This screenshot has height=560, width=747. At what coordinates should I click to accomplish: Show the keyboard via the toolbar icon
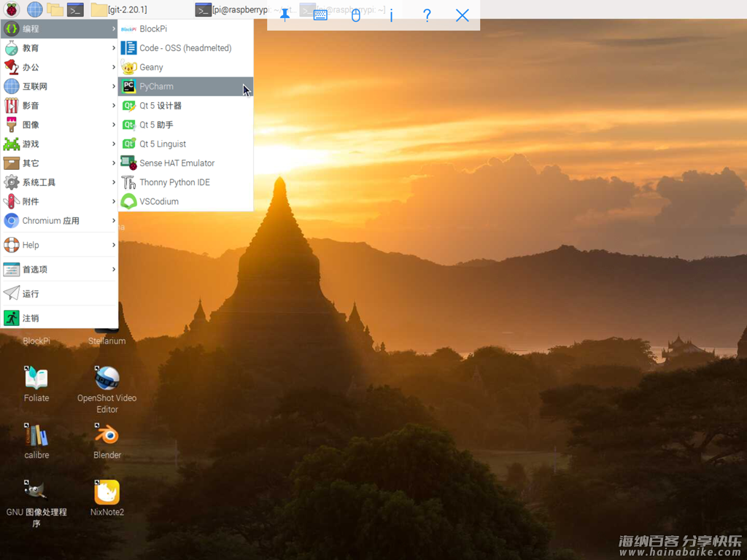coord(320,15)
